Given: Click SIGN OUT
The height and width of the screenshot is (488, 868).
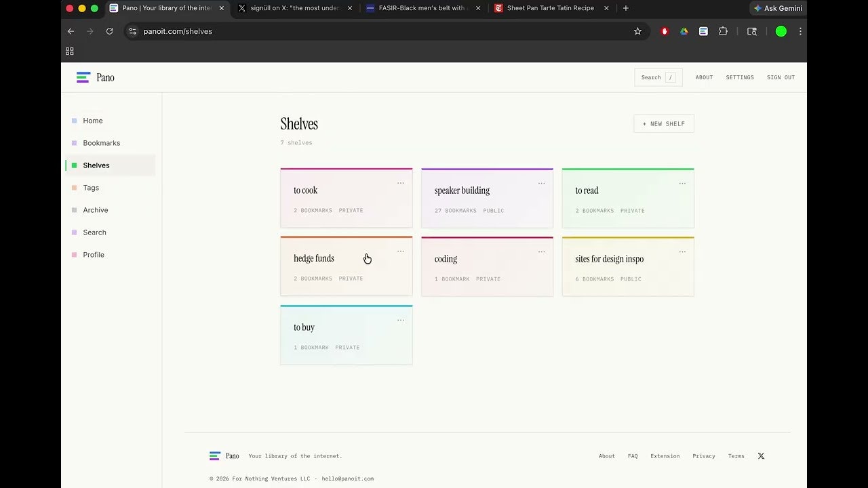Looking at the screenshot, I should point(781,77).
